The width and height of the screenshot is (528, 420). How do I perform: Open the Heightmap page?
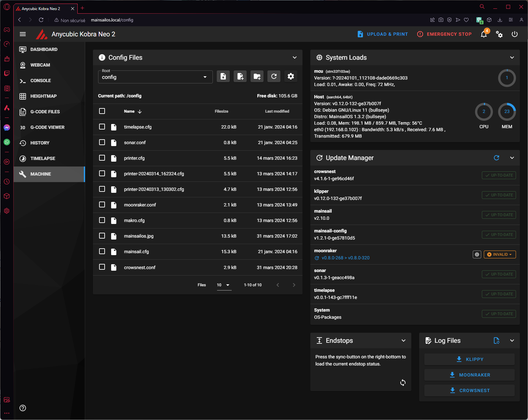(49, 96)
